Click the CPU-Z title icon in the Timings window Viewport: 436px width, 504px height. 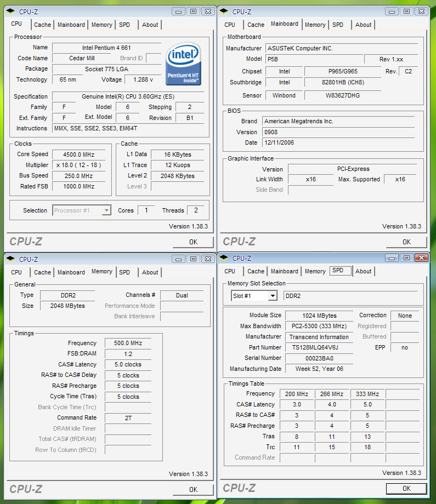click(x=12, y=259)
